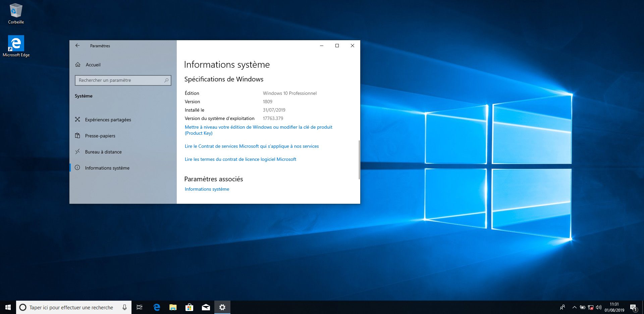Screen dimensions: 644x314
Task: Click the Spécifications de Windows heading
Action: pyautogui.click(x=224, y=79)
